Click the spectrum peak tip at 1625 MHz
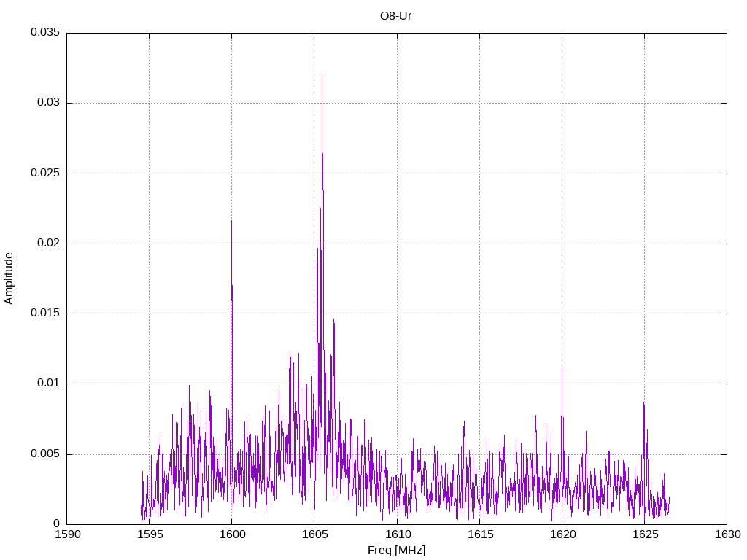 [643, 404]
